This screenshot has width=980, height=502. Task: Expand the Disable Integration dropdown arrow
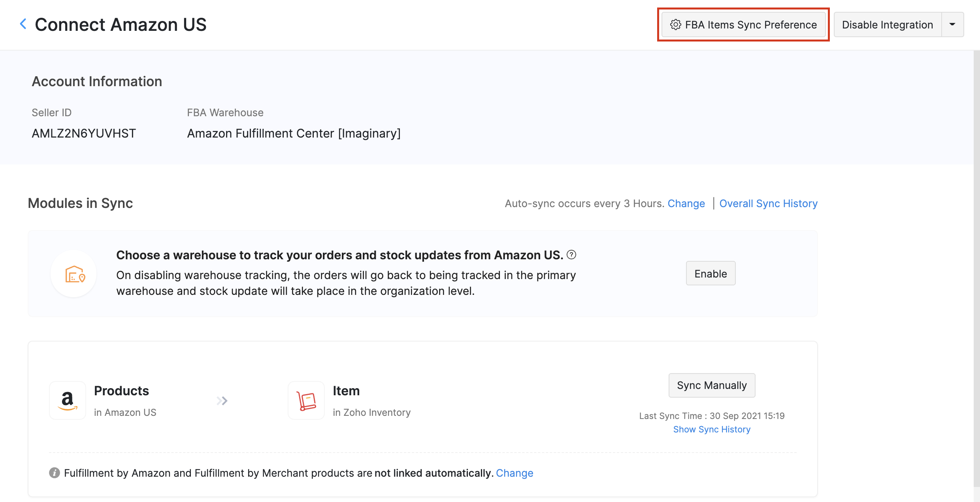click(x=952, y=25)
